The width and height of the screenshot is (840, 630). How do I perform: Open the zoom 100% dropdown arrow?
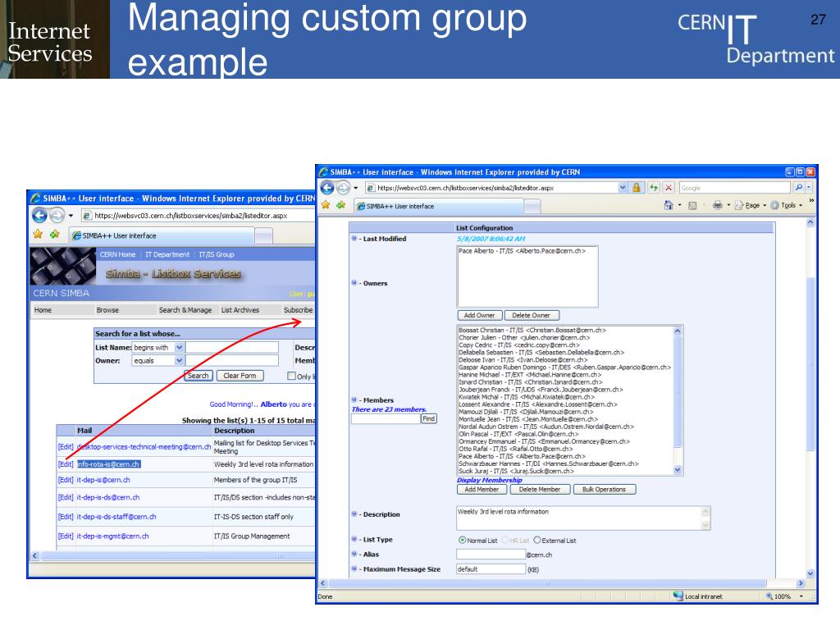(x=801, y=596)
